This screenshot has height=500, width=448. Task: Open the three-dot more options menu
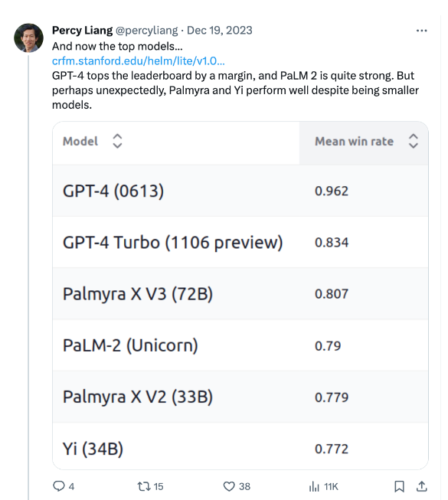421,31
